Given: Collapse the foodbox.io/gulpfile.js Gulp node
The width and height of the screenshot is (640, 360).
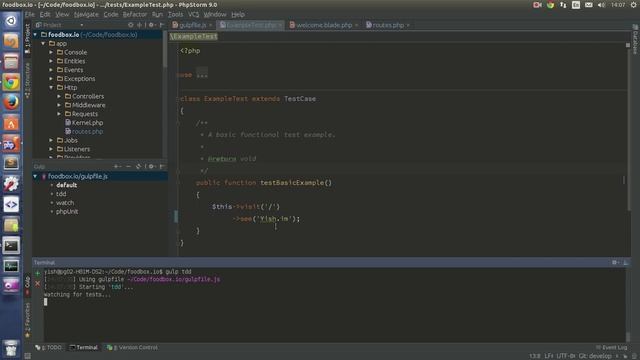Looking at the screenshot, I should (x=36, y=176).
